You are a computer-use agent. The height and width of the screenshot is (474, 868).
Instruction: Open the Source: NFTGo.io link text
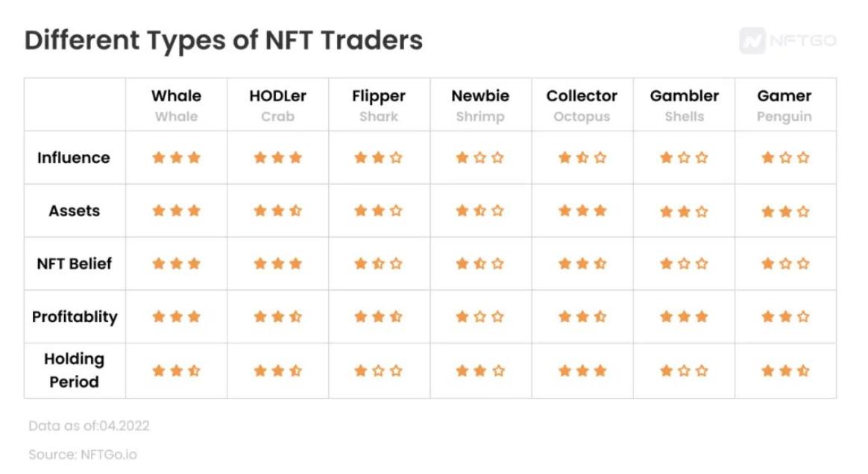click(83, 455)
